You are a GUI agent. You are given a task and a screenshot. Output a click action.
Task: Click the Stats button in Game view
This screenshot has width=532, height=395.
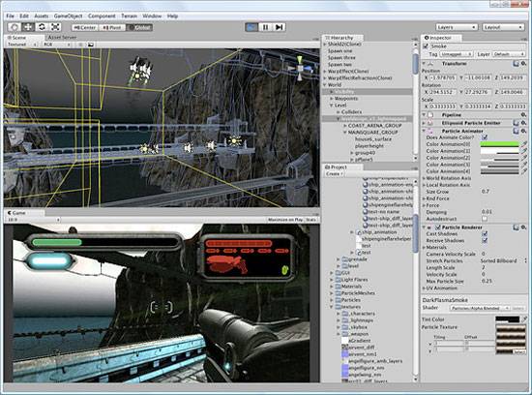(x=310, y=220)
